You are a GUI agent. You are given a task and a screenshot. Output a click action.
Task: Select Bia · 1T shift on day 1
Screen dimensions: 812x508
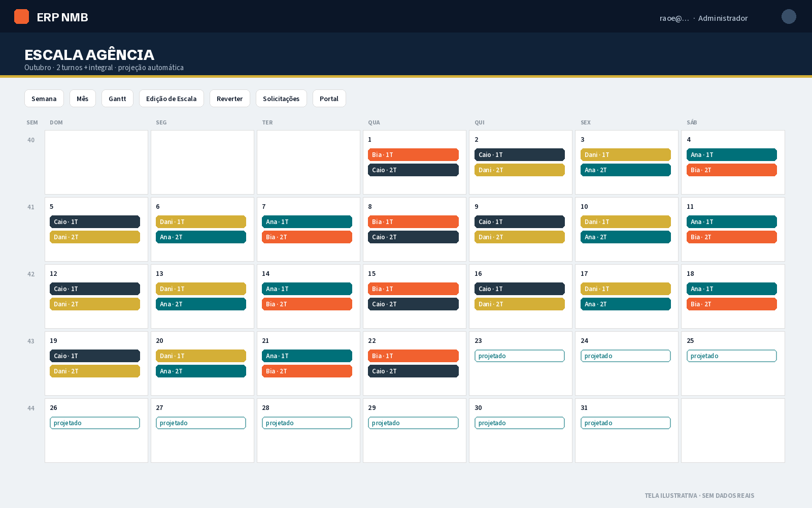click(413, 155)
